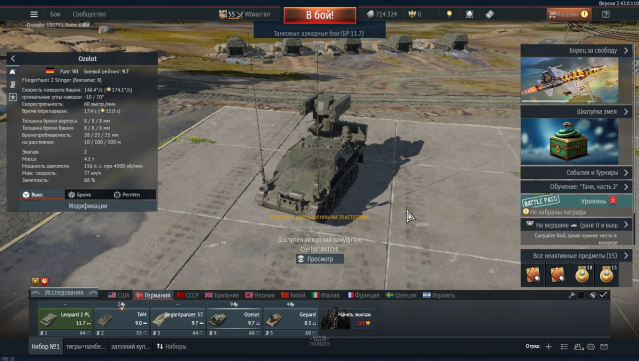Open the help question mark icon
639x361 pixels.
(606, 14)
